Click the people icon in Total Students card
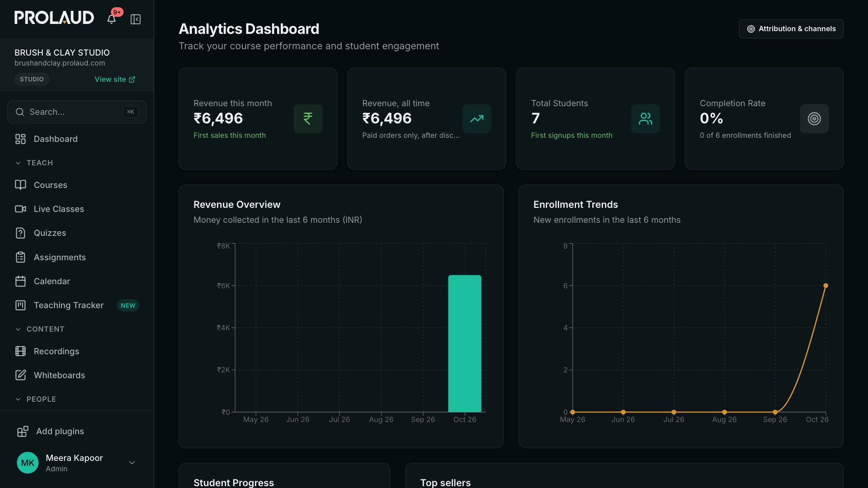868x488 pixels. pos(646,119)
